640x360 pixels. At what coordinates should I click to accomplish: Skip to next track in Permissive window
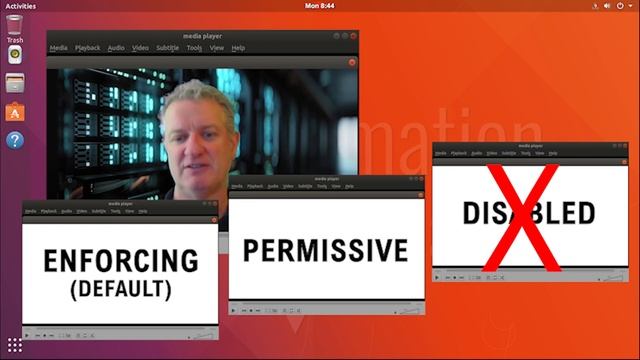pos(258,311)
